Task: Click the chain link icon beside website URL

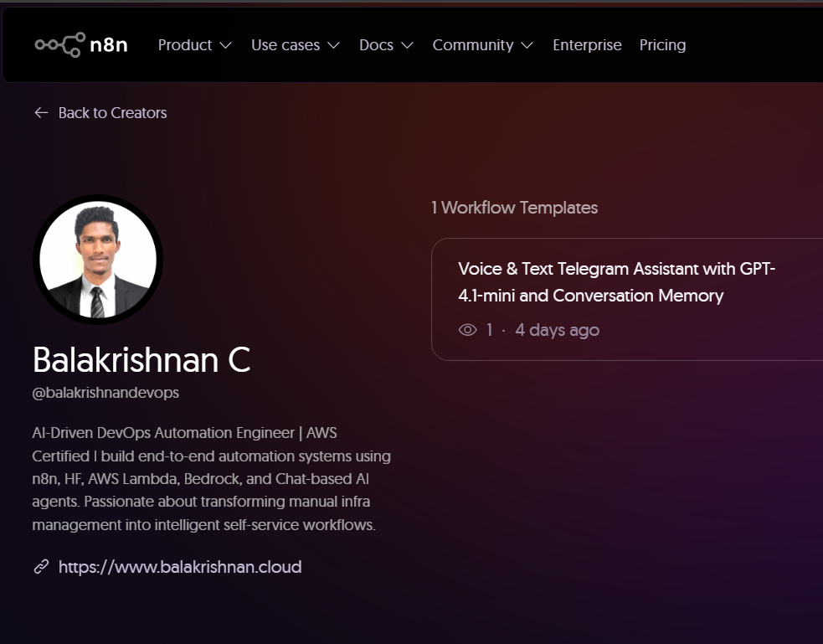Action: click(x=41, y=567)
